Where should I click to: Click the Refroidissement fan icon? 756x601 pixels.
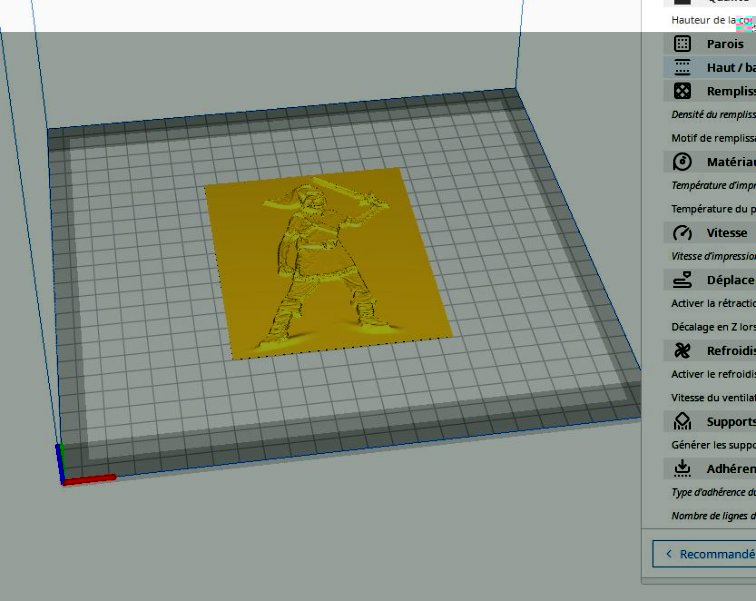click(x=682, y=351)
